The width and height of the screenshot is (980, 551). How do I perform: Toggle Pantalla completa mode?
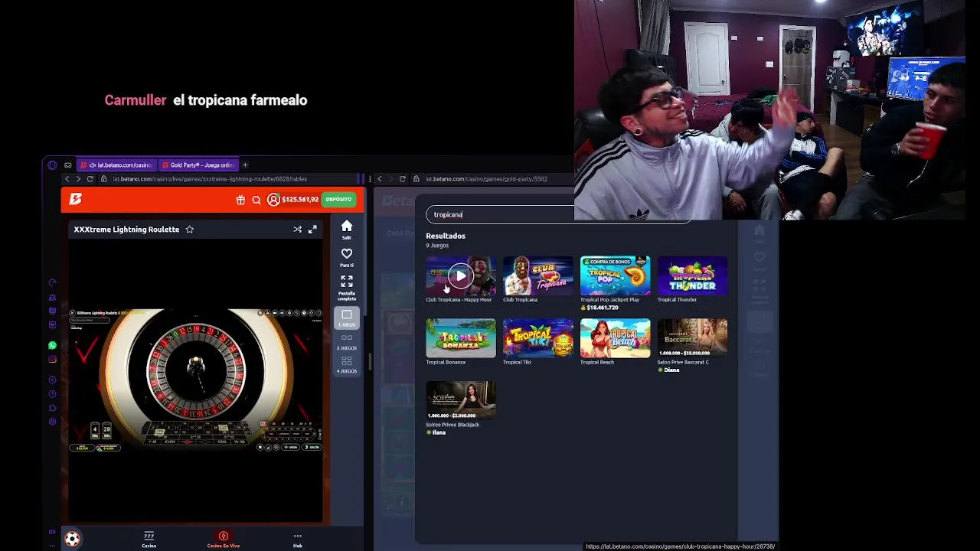tap(347, 288)
